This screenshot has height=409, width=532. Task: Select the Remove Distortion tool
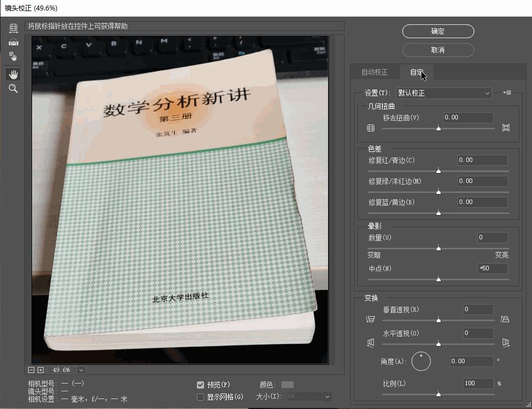coord(13,28)
